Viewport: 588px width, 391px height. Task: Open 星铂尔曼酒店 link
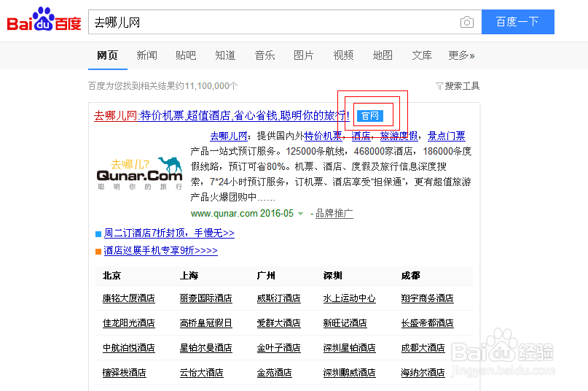tap(206, 348)
